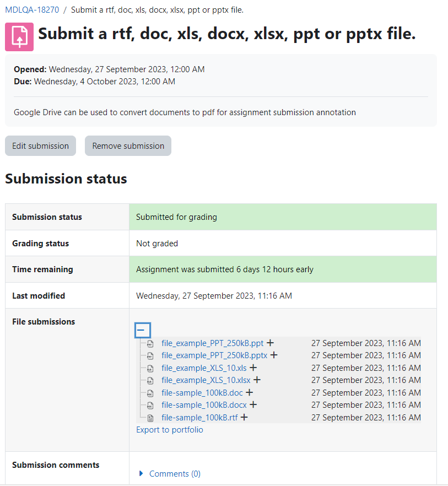Click the xlsx file type icon
Screen dimensions: 448x486
coord(150,380)
